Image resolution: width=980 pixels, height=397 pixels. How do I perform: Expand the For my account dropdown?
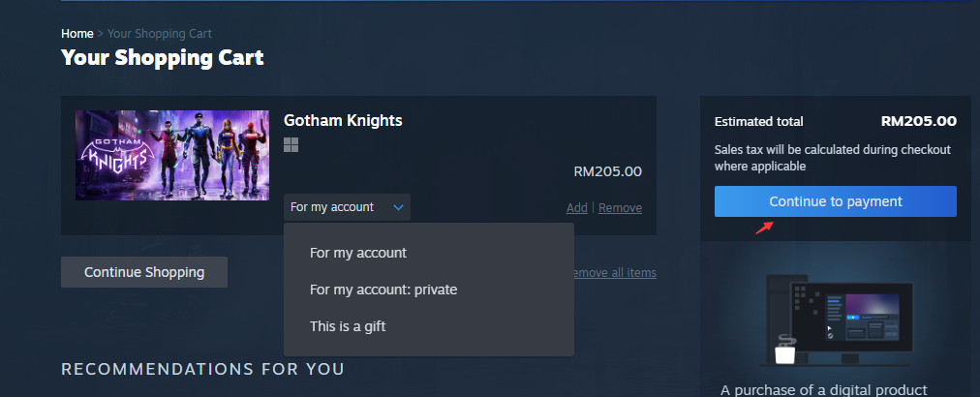pyautogui.click(x=347, y=207)
